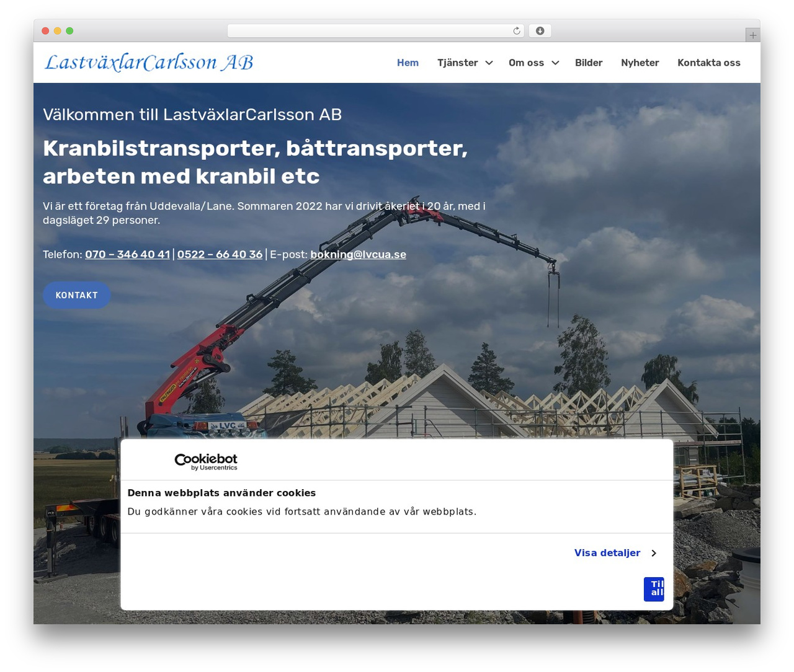Click the heading 'Välkommen till LastväxlarCarlsson AB'
Viewport: 794px width, 672px height.
[192, 115]
